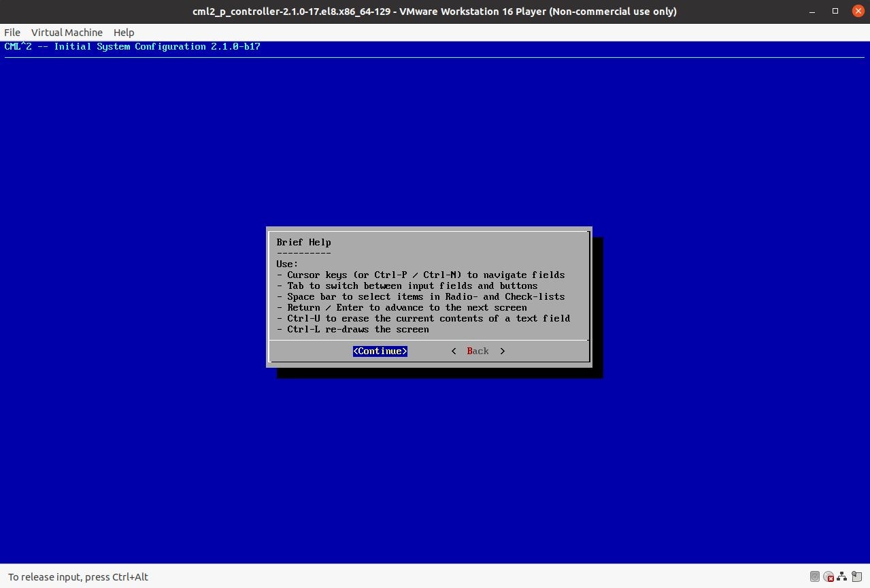This screenshot has height=588, width=870.
Task: Click the hard disk status icon
Action: (x=815, y=576)
